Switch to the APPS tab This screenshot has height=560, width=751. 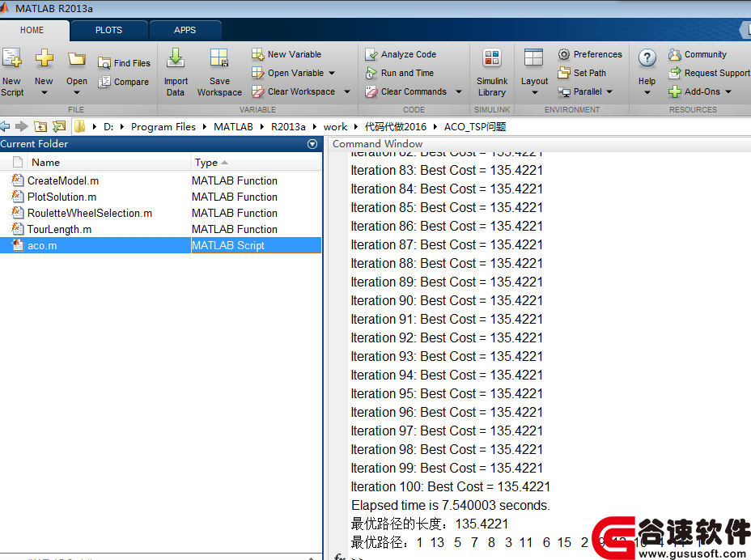pyautogui.click(x=185, y=30)
